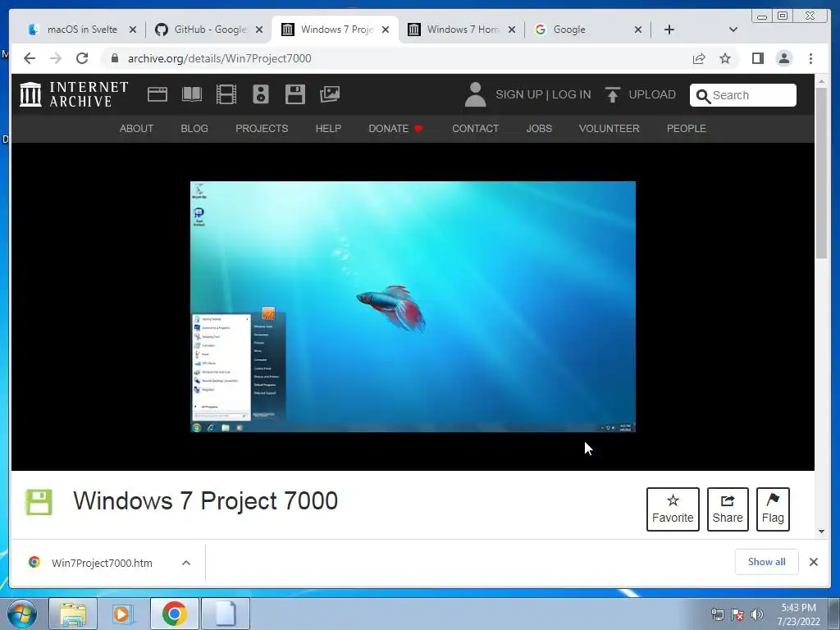Viewport: 840px width, 630px height.
Task: Open the Software floppy disk icon
Action: 295,94
